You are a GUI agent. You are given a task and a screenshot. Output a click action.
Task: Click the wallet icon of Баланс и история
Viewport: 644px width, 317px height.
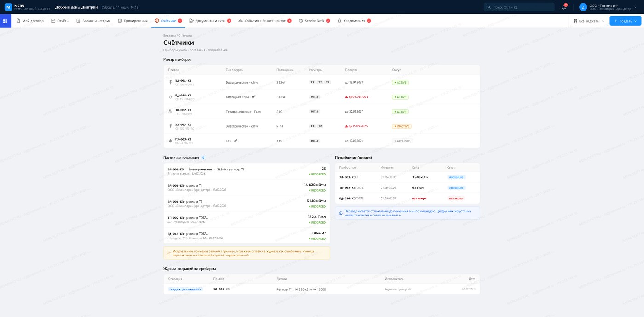coord(79,21)
